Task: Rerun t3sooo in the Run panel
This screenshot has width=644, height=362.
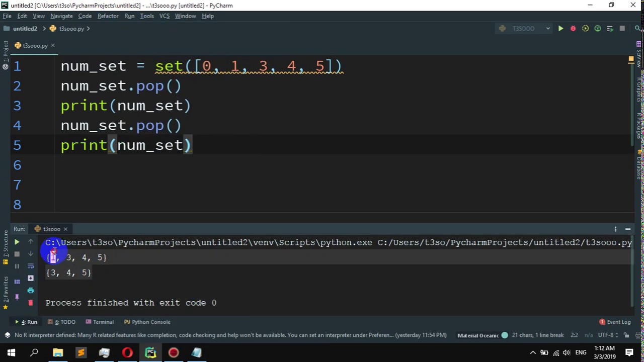Action: tap(17, 242)
